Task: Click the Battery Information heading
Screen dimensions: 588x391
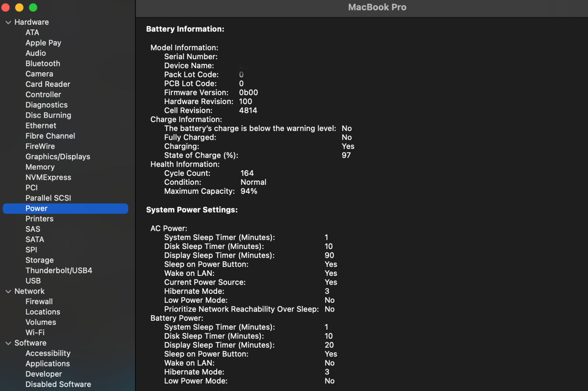Action: pos(185,29)
